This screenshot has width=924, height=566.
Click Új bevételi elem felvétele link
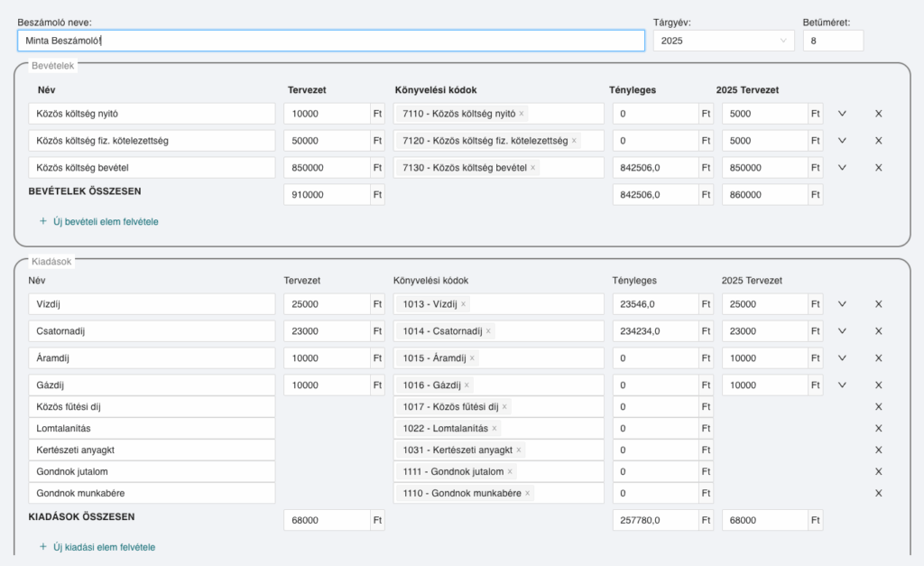(98, 221)
